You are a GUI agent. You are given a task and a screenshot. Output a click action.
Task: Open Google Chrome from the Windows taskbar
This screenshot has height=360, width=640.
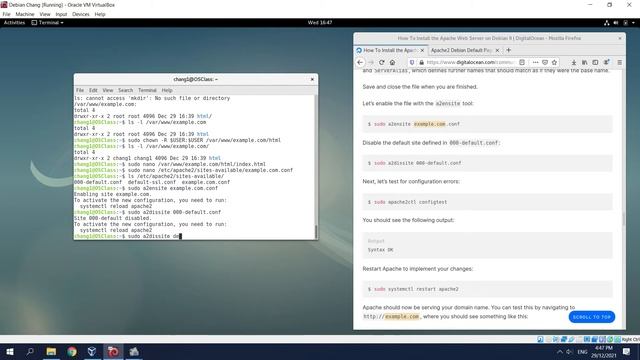tap(72, 351)
